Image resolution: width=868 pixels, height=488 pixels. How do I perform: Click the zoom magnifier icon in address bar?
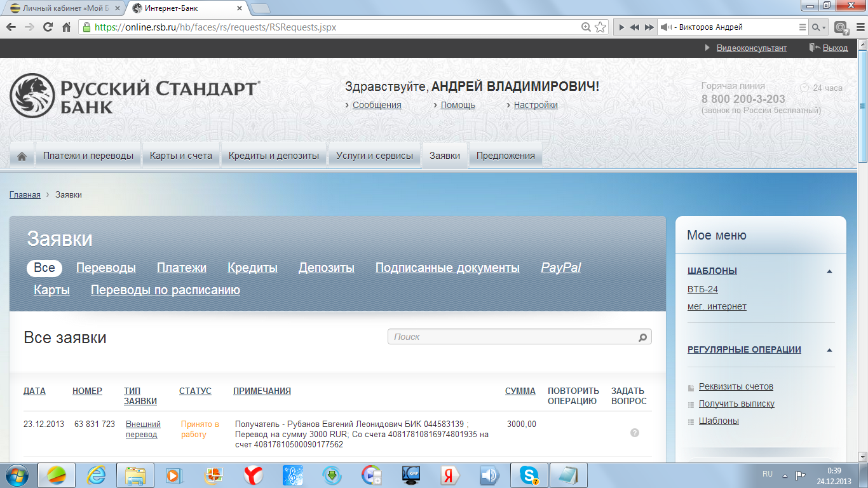coord(587,27)
